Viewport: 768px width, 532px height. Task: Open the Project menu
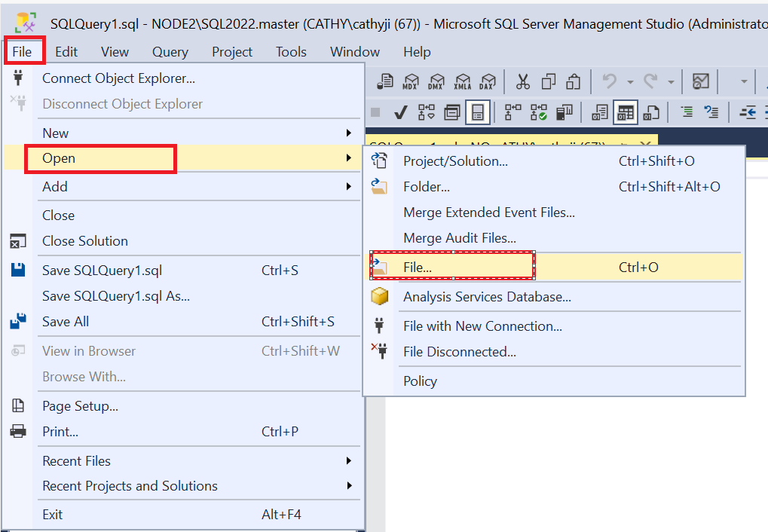click(231, 51)
